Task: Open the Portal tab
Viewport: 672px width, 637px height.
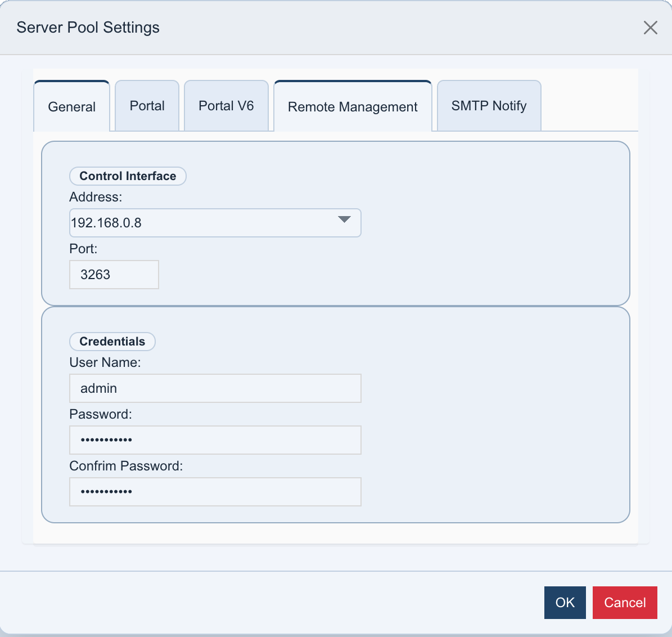Action: pyautogui.click(x=147, y=105)
